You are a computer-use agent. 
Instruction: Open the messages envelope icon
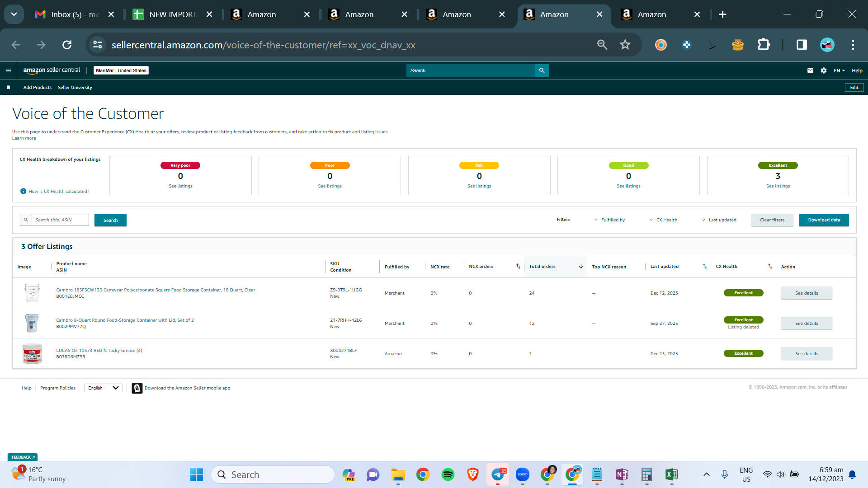[x=810, y=70]
